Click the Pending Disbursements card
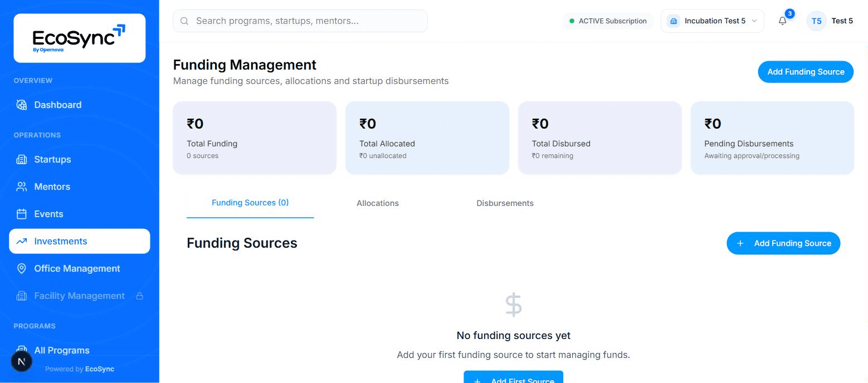The image size is (868, 383). 772,138
